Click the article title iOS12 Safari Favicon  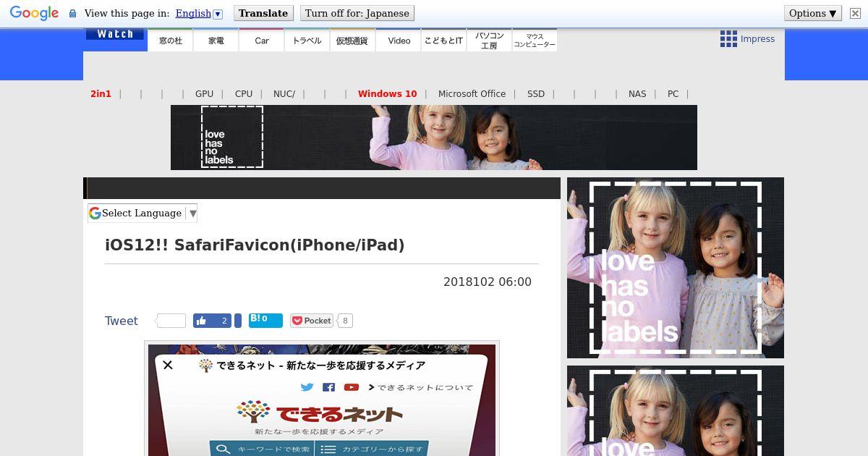(255, 245)
